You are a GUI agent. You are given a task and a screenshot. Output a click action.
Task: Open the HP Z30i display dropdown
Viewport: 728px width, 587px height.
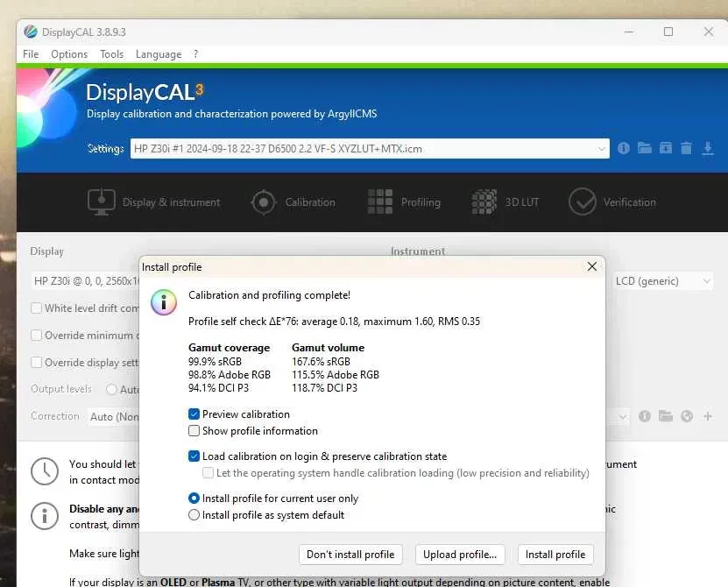click(x=85, y=281)
